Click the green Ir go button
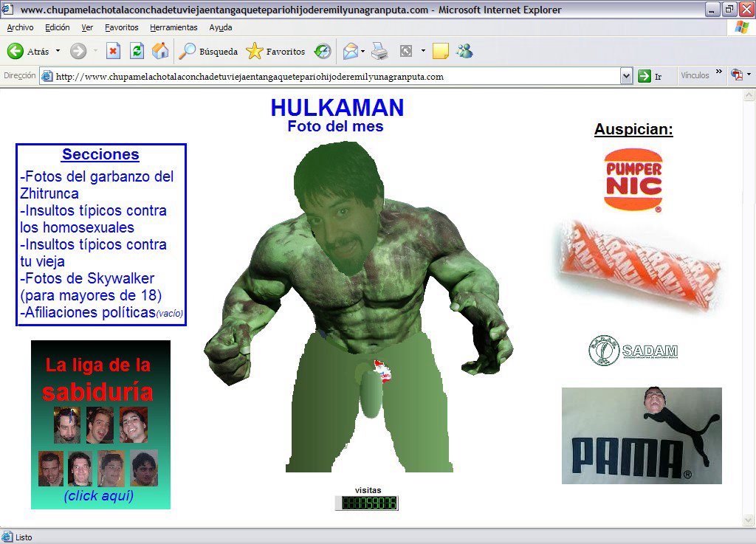756x544 pixels. [650, 76]
